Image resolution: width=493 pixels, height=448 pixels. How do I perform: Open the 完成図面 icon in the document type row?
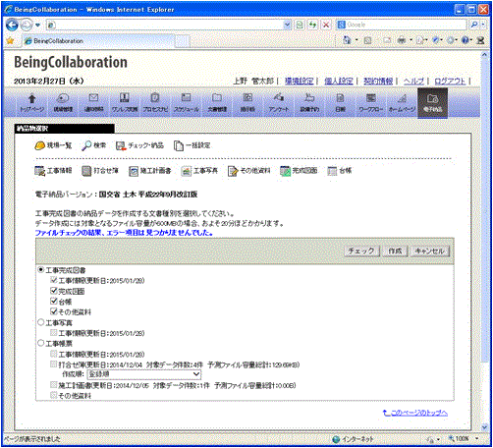tap(285, 171)
